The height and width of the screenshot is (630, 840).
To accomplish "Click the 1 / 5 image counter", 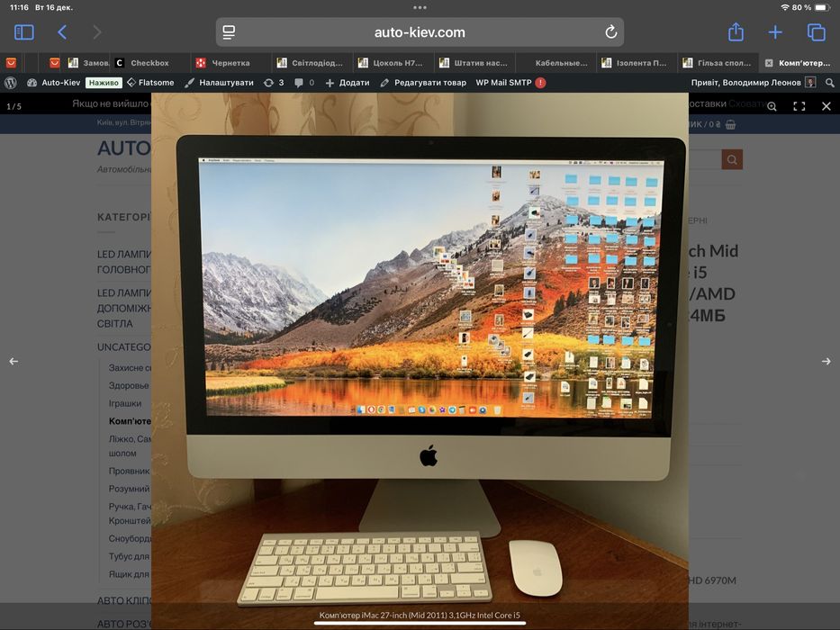I will (x=14, y=106).
